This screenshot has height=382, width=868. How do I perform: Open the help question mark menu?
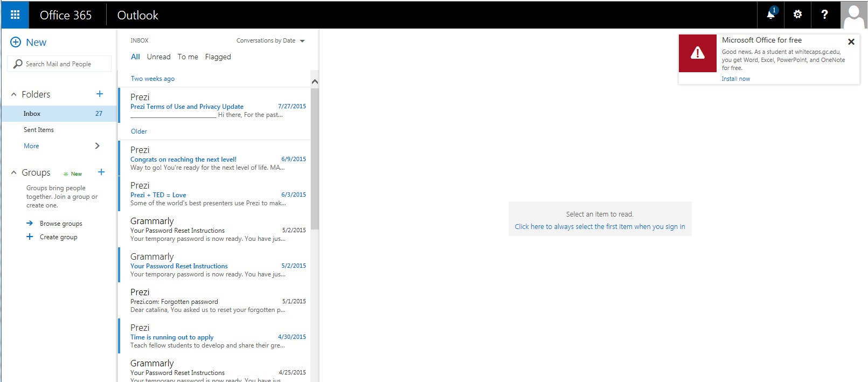coord(824,15)
